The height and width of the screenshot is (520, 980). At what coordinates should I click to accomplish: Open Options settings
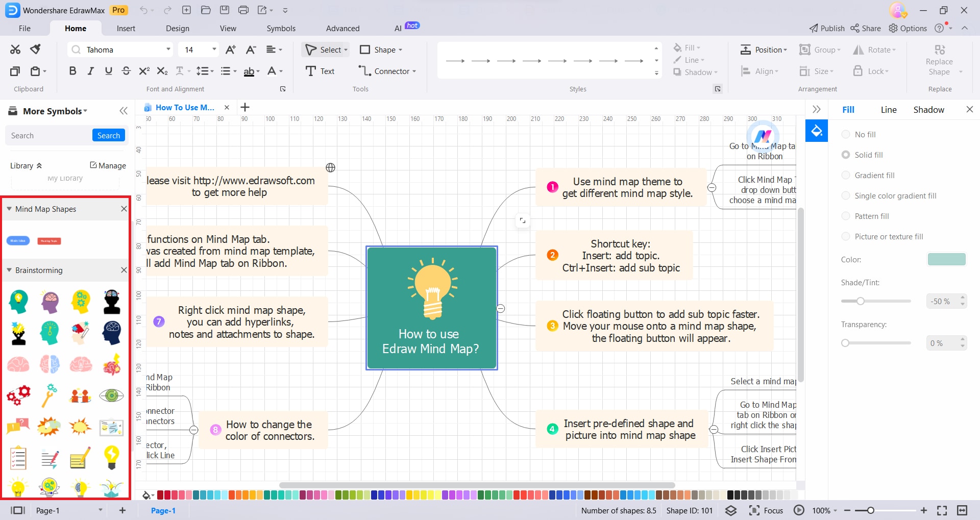[x=908, y=29]
